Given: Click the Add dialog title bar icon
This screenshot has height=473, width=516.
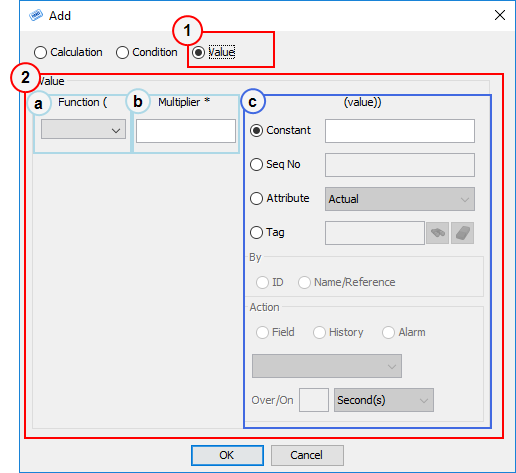Looking at the screenshot, I should [x=36, y=15].
